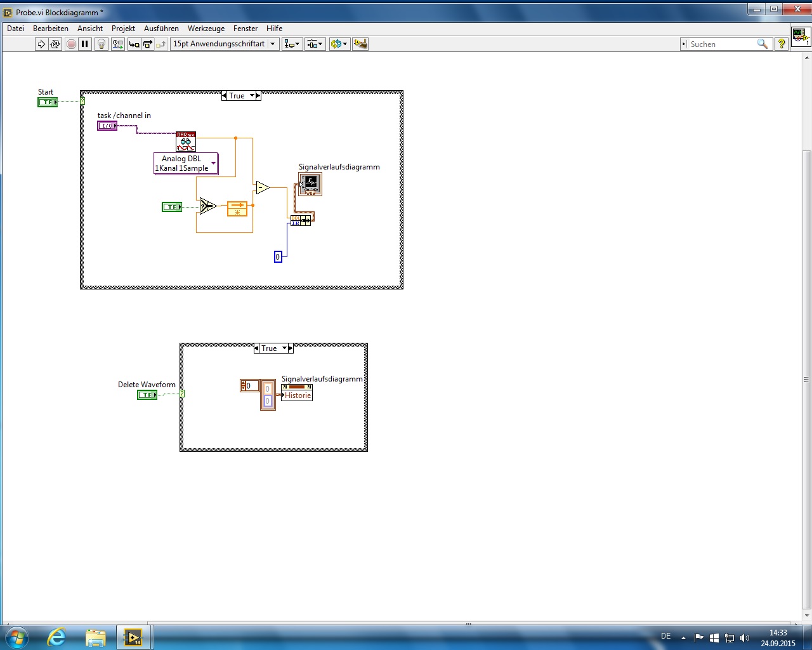
Task: Open the Windows Start menu
Action: click(x=16, y=637)
